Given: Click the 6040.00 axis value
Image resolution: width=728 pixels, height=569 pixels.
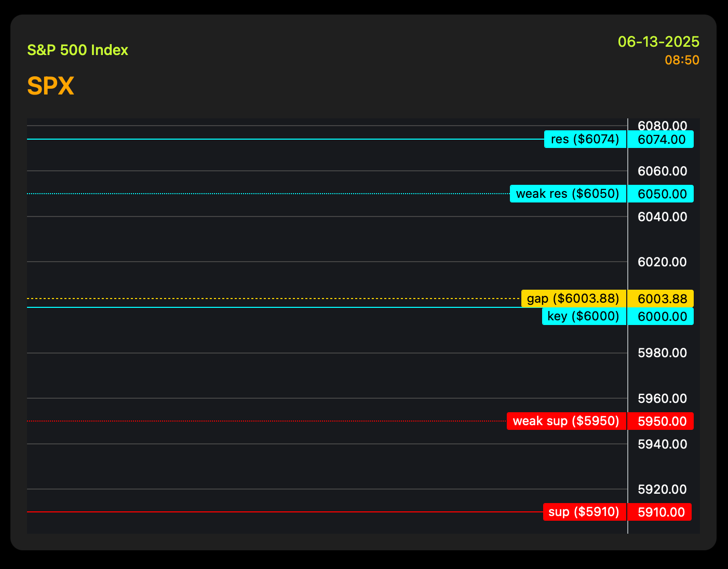Looking at the screenshot, I should click(x=662, y=216).
